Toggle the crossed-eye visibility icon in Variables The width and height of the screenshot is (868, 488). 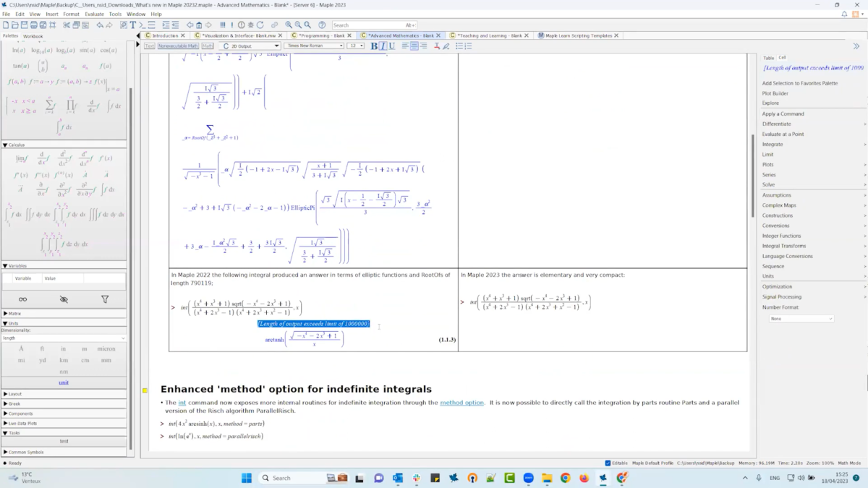tap(64, 299)
